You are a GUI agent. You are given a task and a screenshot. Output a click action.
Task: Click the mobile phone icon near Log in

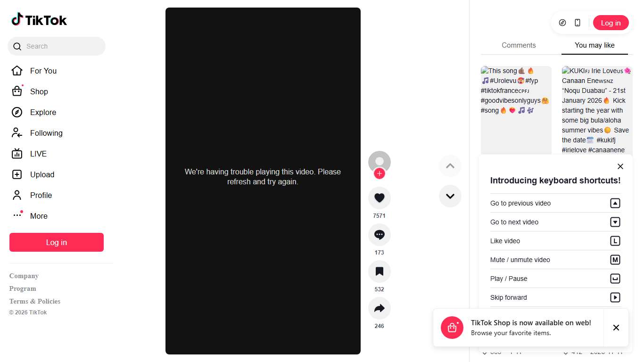tap(578, 23)
